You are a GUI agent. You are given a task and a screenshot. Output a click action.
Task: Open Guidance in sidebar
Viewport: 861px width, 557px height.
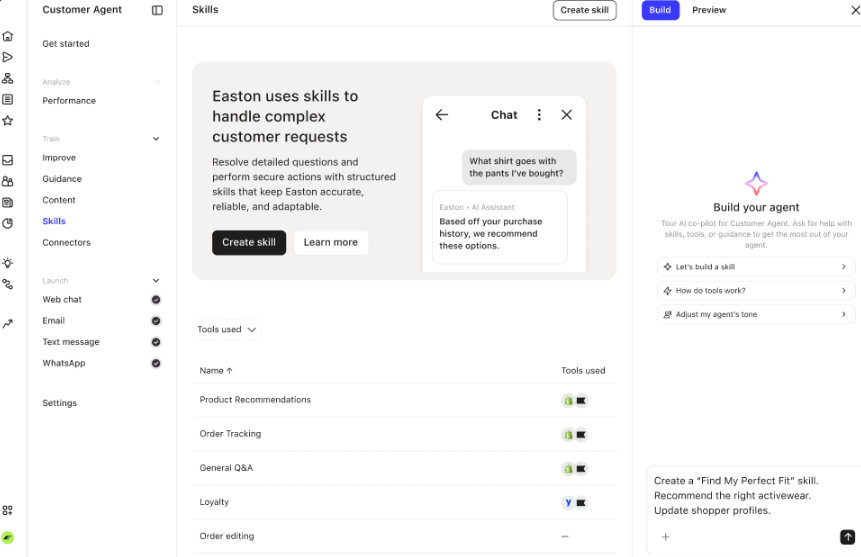point(62,179)
